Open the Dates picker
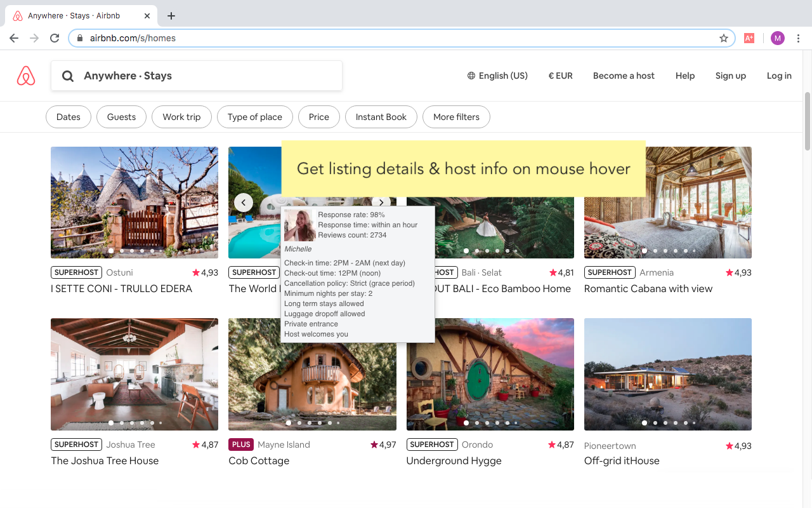 68,117
